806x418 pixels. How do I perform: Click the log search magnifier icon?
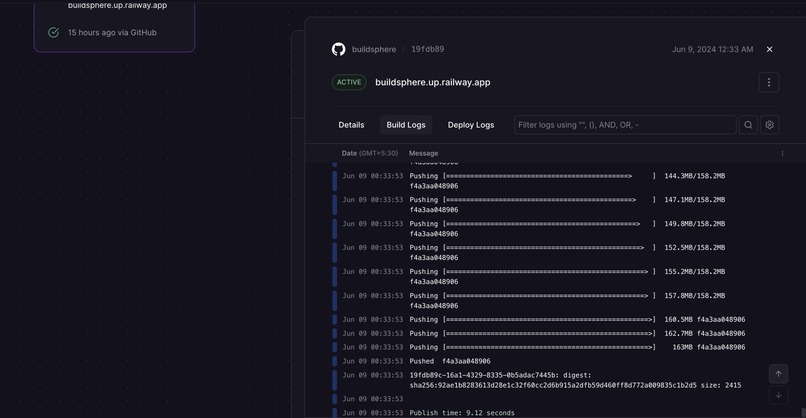(x=748, y=125)
